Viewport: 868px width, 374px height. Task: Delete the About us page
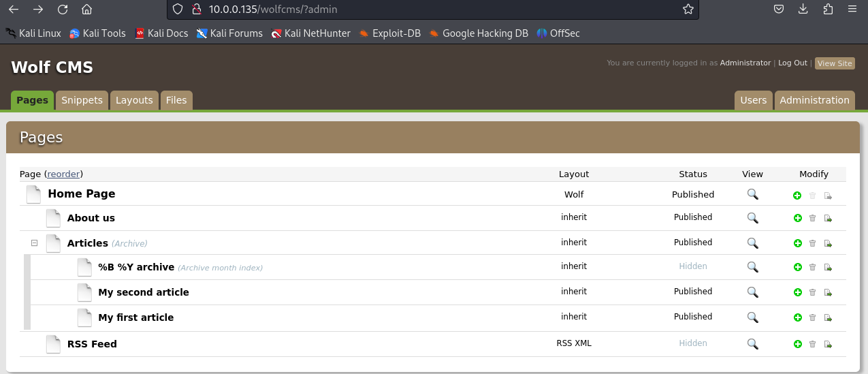point(812,219)
